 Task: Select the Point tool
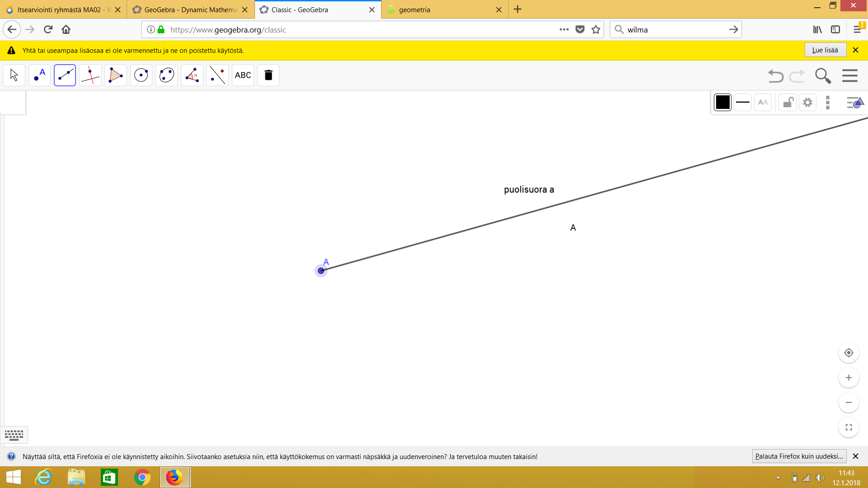[39, 75]
